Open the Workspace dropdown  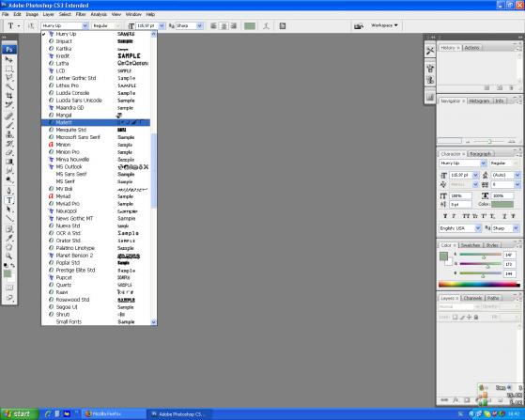click(x=384, y=25)
